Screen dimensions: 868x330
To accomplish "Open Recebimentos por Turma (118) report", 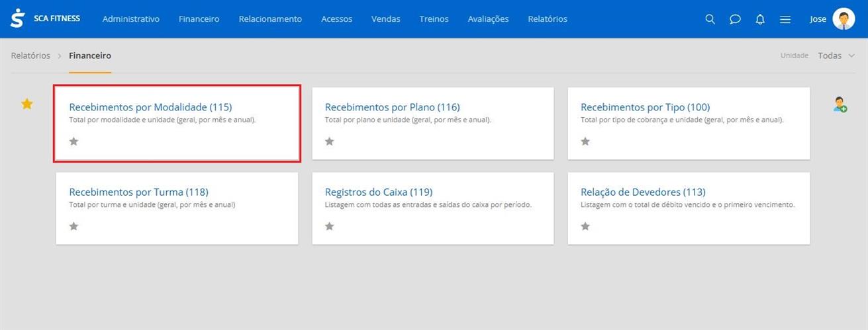I will [139, 192].
